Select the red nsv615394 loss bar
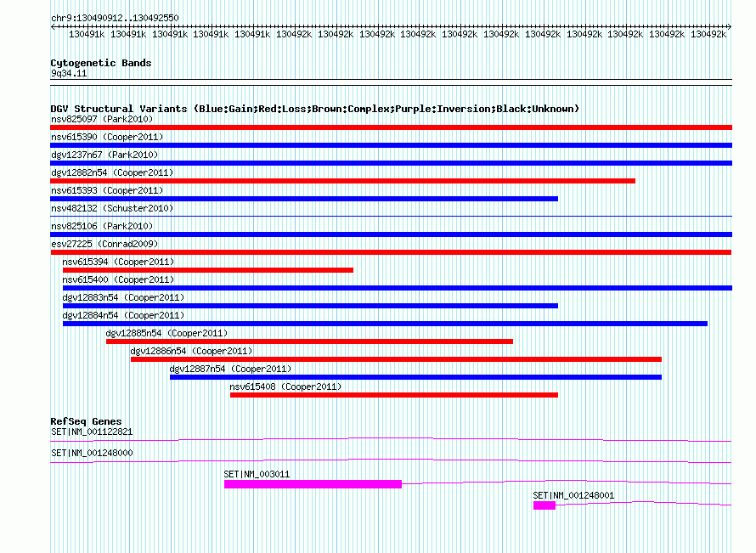 (208, 270)
